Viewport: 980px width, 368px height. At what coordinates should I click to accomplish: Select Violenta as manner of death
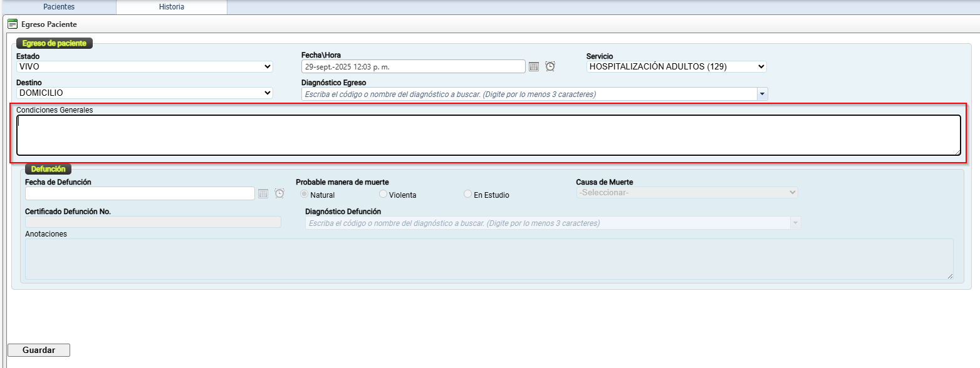tap(383, 195)
